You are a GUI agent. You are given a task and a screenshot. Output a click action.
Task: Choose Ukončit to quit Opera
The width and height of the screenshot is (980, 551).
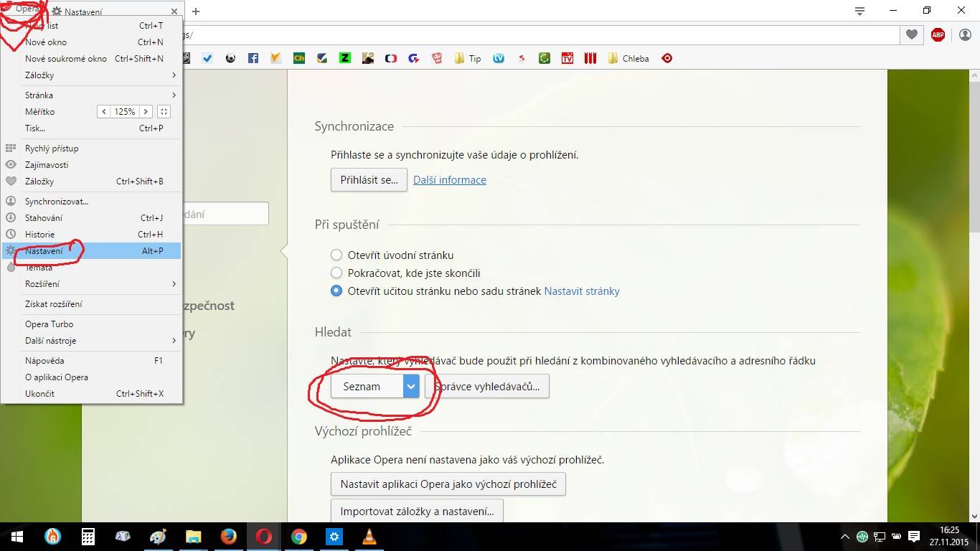pyautogui.click(x=91, y=394)
